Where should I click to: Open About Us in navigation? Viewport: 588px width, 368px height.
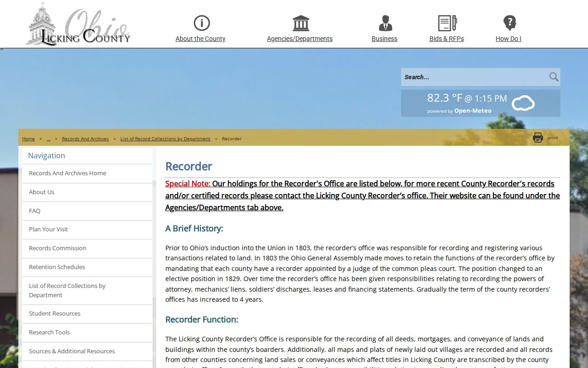pyautogui.click(x=87, y=192)
